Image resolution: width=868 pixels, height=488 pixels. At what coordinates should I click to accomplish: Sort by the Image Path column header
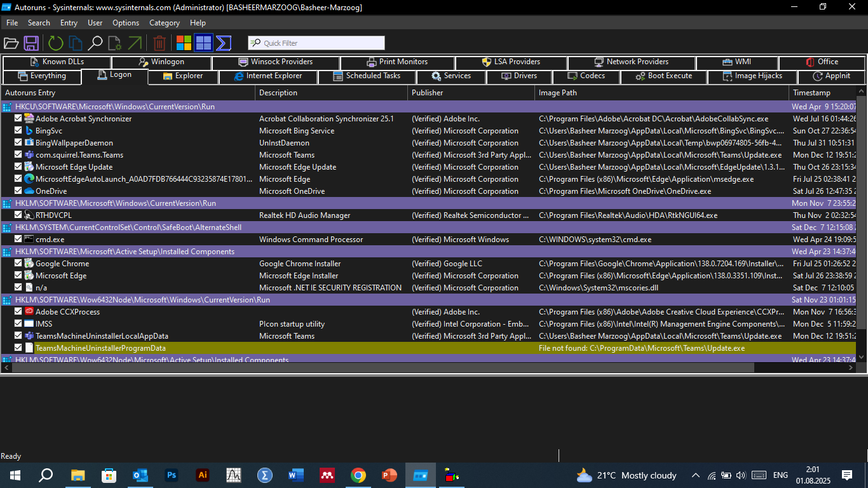tap(662, 93)
